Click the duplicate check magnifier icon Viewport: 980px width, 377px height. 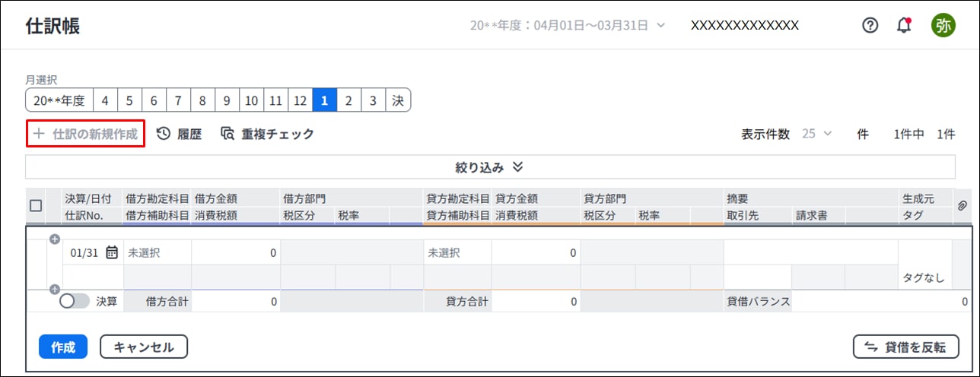(x=228, y=134)
